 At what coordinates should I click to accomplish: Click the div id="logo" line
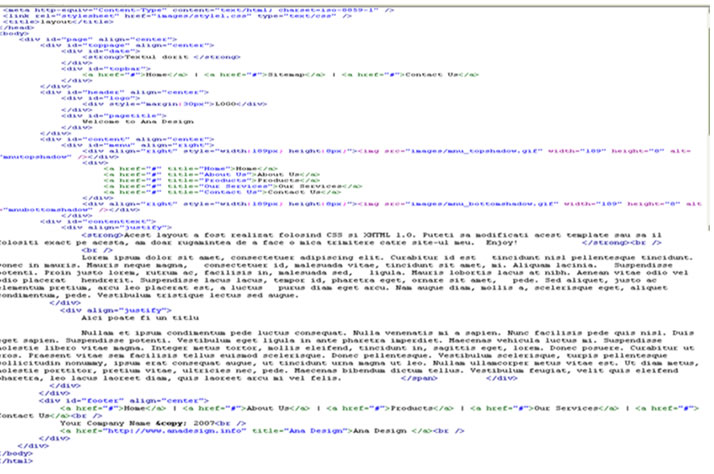coord(101,98)
